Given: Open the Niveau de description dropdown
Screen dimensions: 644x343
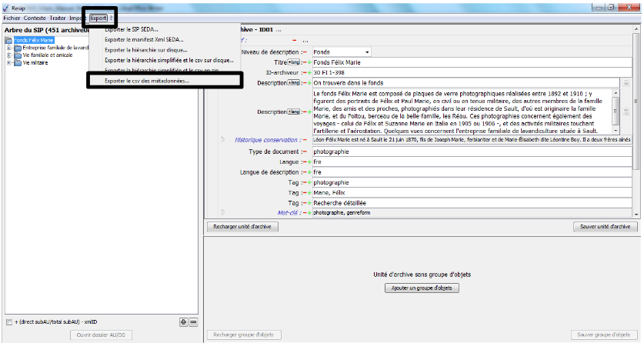Looking at the screenshot, I should tap(368, 52).
